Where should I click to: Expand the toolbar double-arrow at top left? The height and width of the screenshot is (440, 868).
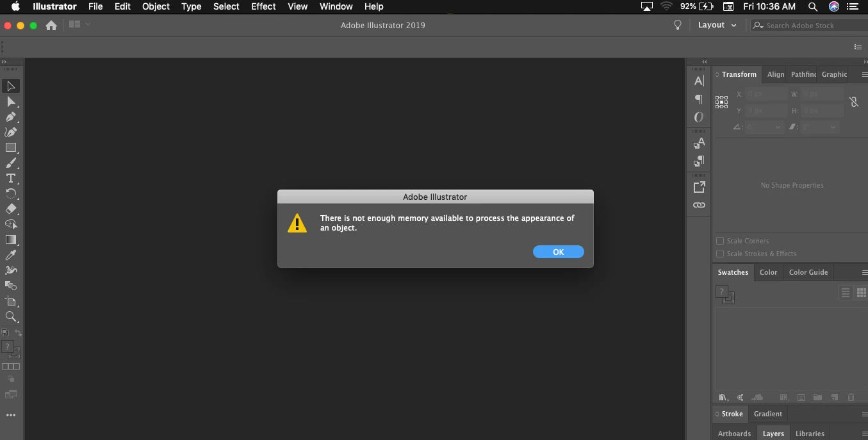4,62
